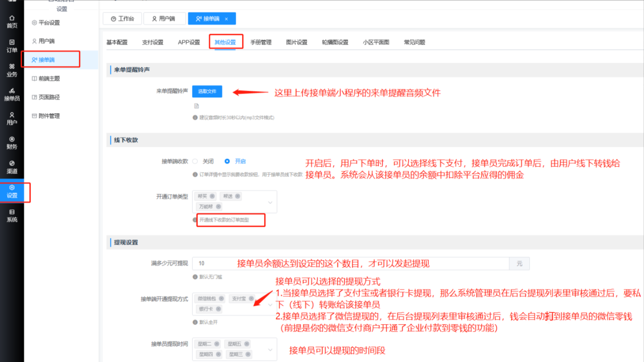Switch to the 支付设置 tab

[x=152, y=42]
